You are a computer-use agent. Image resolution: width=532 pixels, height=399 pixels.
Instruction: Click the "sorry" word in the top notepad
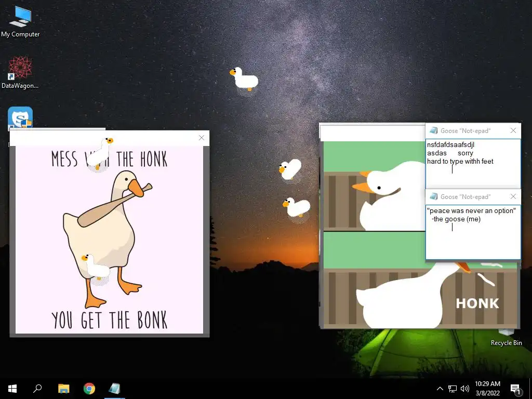465,153
